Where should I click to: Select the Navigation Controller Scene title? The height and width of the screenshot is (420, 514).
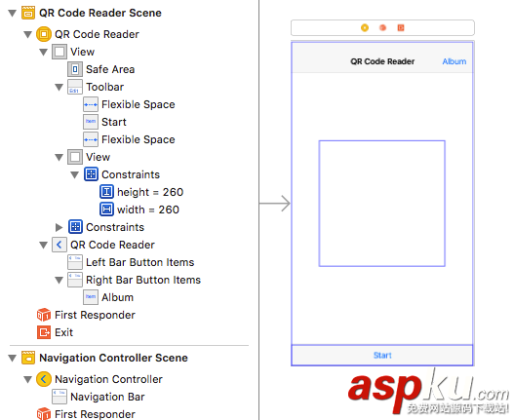pos(113,358)
